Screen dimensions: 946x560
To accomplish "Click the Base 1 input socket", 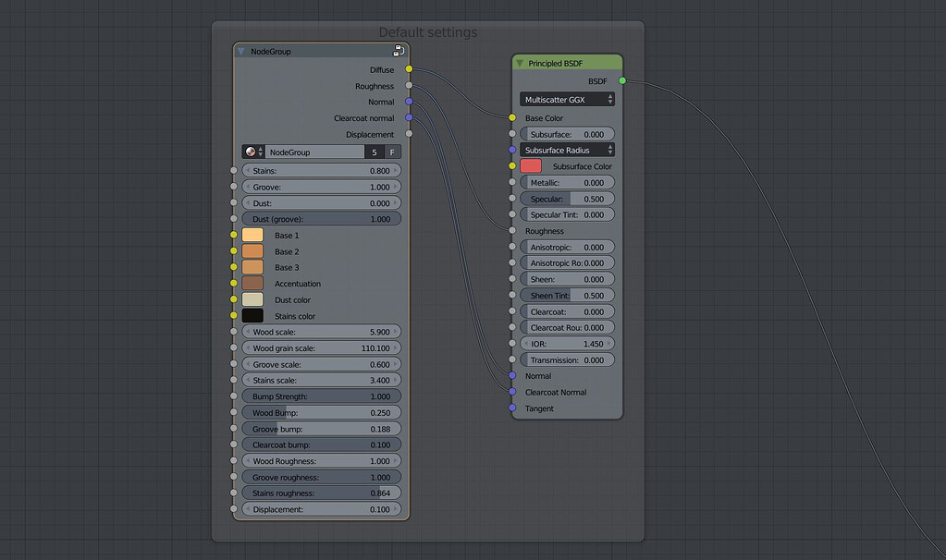I will (x=233, y=235).
